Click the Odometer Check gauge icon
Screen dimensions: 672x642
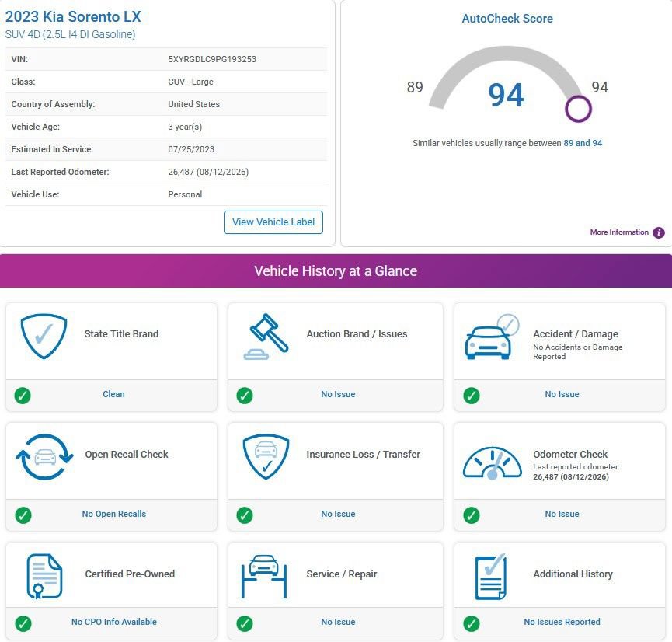[x=492, y=462]
